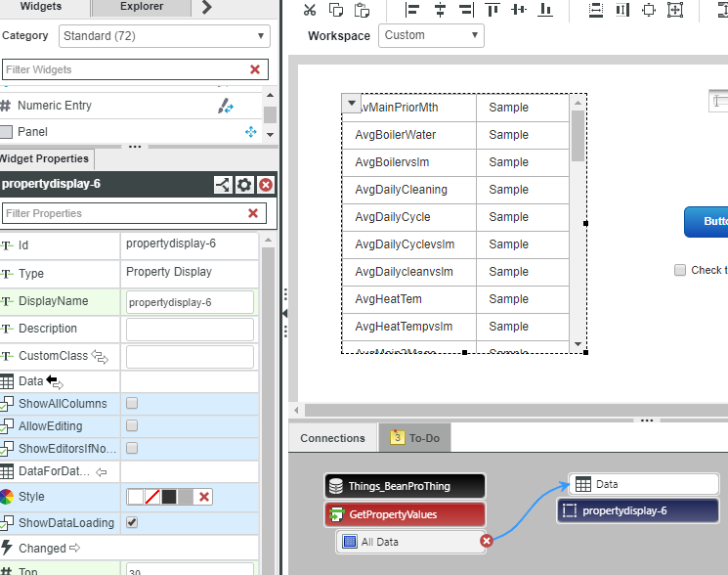
Task: Open the To-Do tab
Action: click(x=415, y=438)
